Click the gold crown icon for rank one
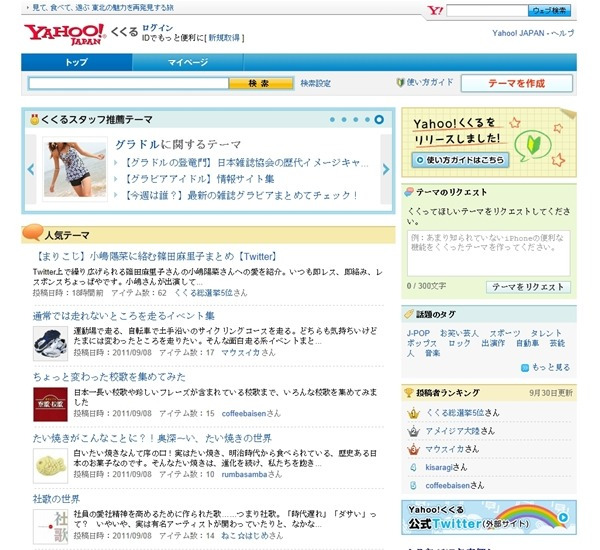 413,413
